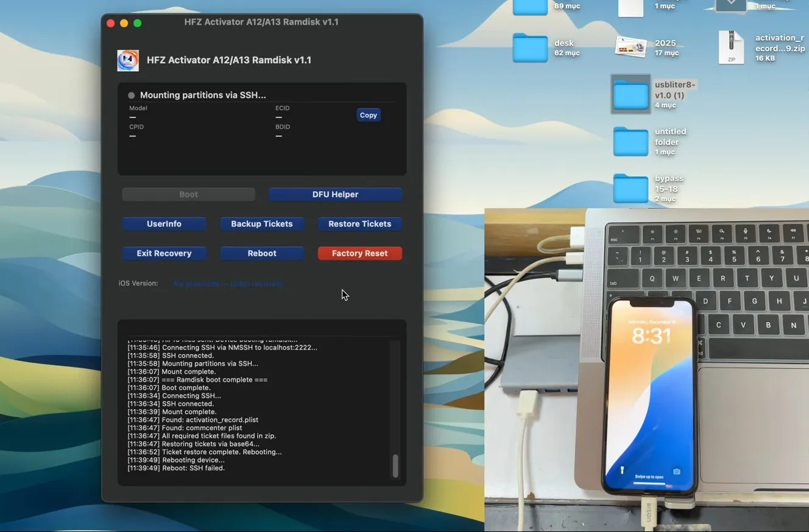Select the untitled folder icon on desktop
Screen dimensions: 809x532
(x=631, y=141)
